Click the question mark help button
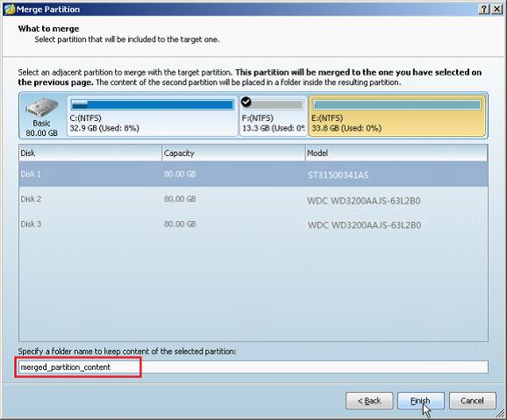The image size is (507, 420). [x=483, y=9]
